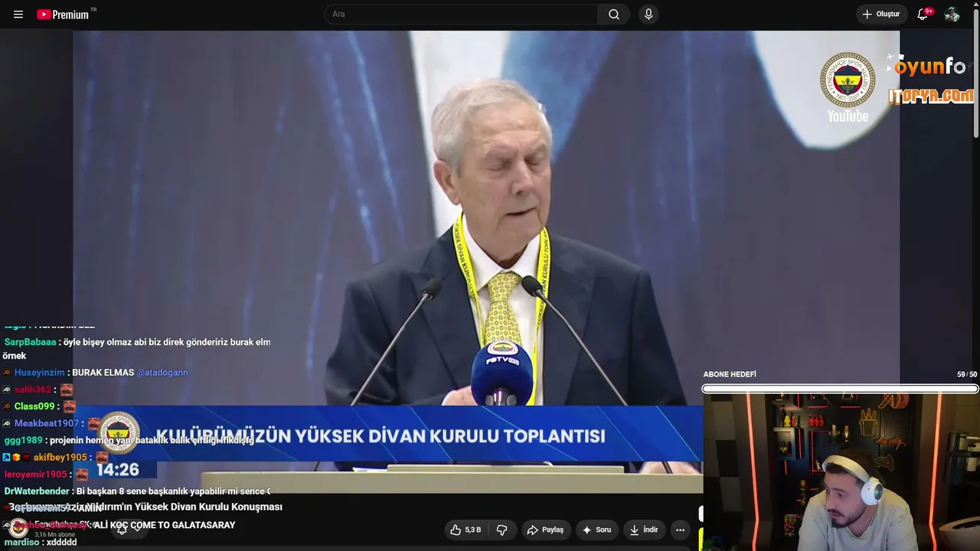Click the Oluştur create button

point(881,15)
